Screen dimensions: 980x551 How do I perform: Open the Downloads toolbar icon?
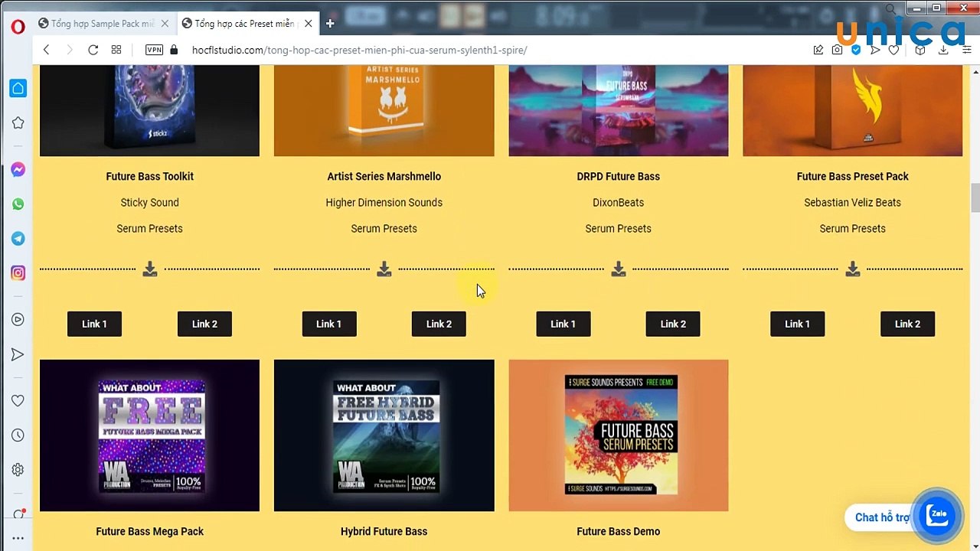click(x=943, y=50)
